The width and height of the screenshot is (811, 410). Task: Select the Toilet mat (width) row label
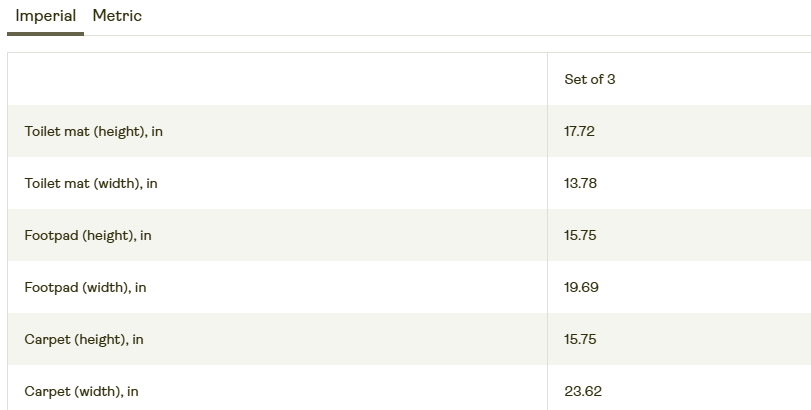(91, 184)
